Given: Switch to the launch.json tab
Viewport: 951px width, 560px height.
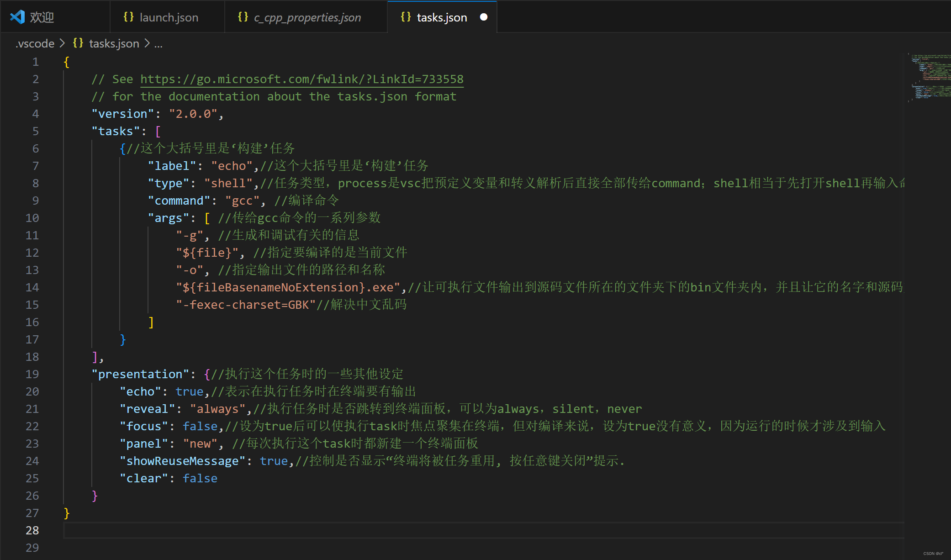Looking at the screenshot, I should coord(169,17).
